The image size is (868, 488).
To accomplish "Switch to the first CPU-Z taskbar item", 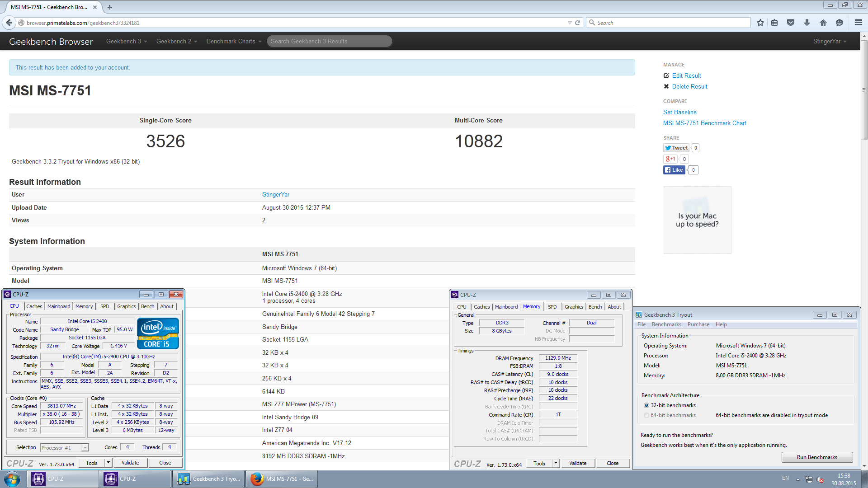I will (62, 479).
